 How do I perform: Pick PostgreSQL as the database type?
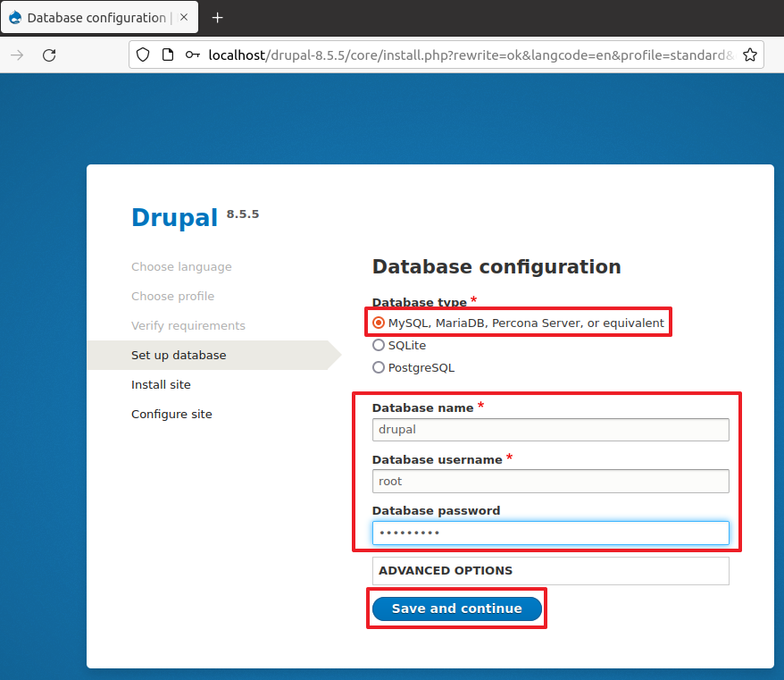(379, 367)
